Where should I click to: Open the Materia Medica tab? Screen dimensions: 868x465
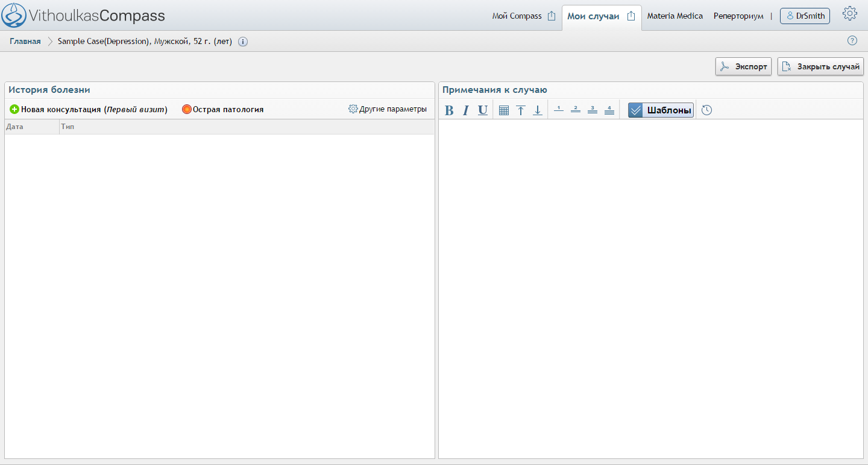click(675, 16)
